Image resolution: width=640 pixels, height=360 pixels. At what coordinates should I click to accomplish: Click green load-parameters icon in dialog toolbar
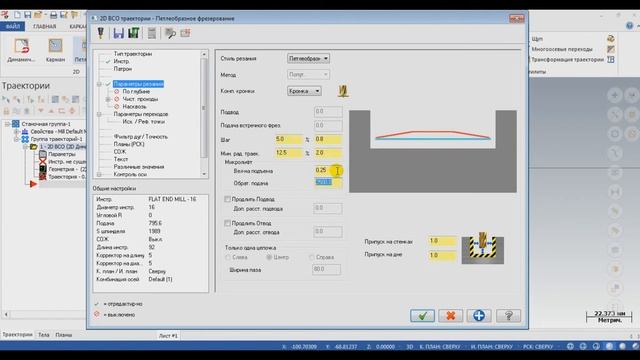click(x=133, y=33)
